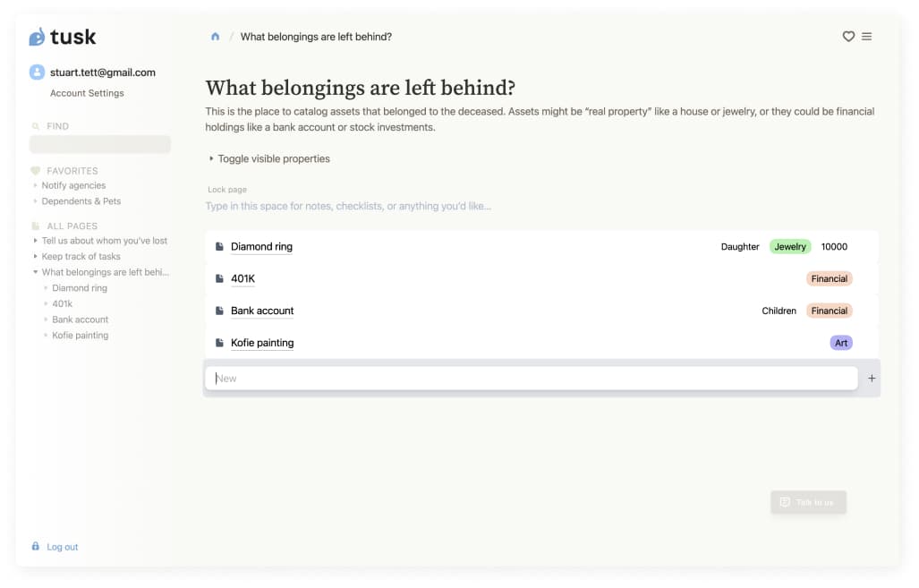Click the user avatar icon
The height and width of the screenshot is (588, 919).
(x=37, y=72)
